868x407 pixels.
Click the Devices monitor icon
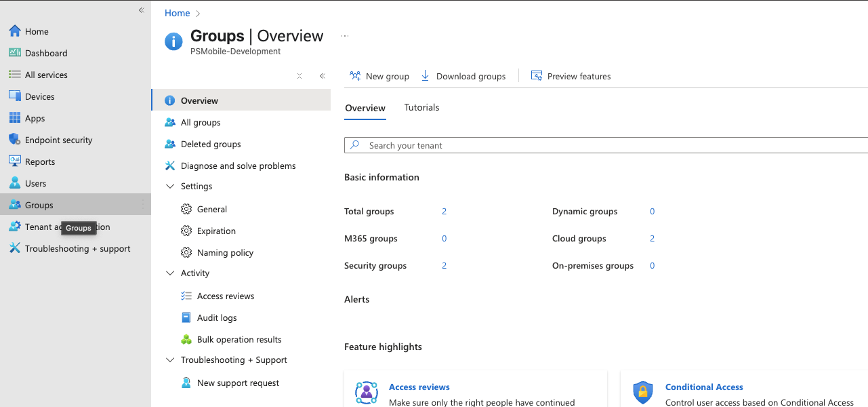click(x=14, y=96)
